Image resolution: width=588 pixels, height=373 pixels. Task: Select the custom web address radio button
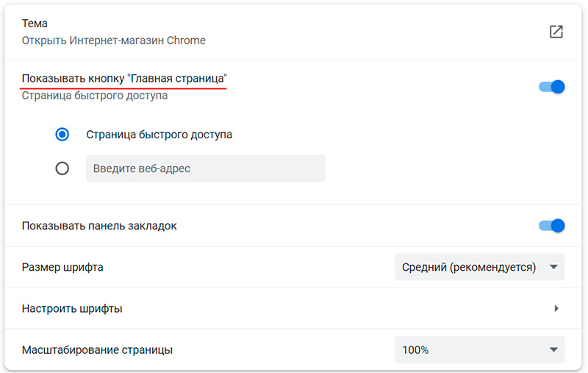point(62,168)
